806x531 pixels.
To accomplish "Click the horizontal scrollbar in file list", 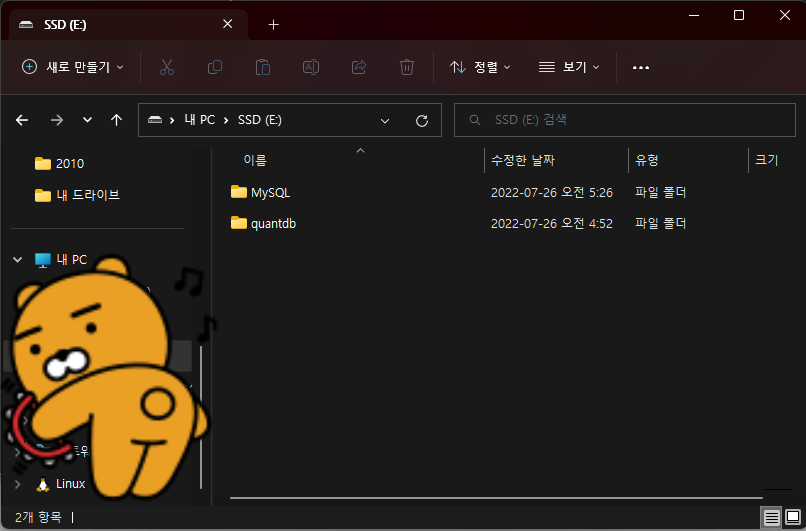I will tap(496, 498).
